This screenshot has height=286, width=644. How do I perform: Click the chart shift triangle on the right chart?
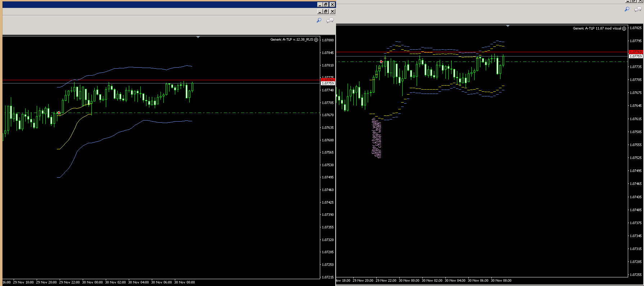(508, 26)
